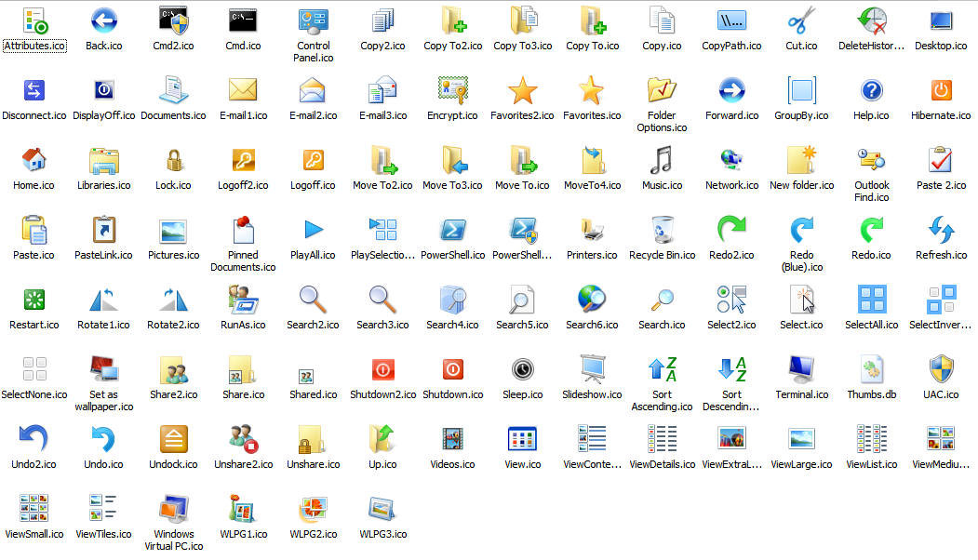Select the Favorites2.ico gold star
Viewport: 978px width, 560px height.
(522, 91)
